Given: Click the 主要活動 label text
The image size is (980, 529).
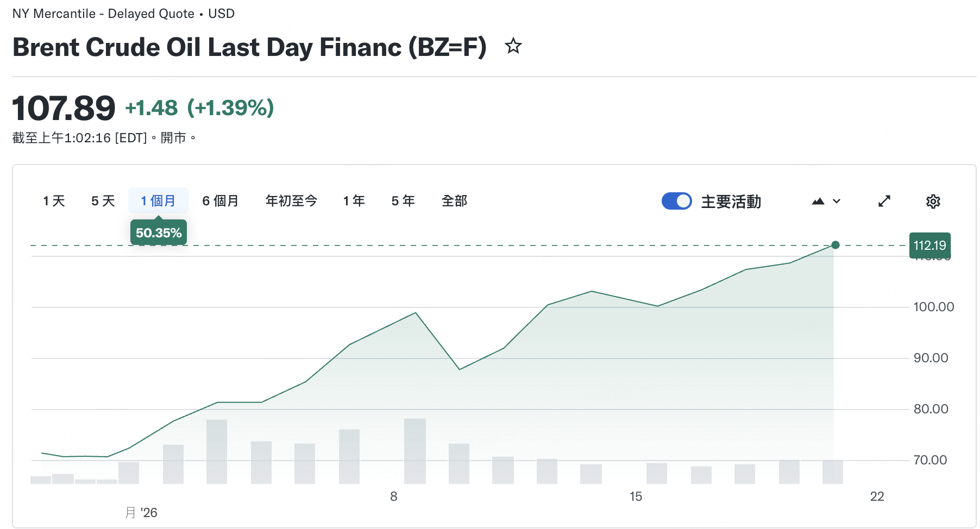Looking at the screenshot, I should pos(731,202).
